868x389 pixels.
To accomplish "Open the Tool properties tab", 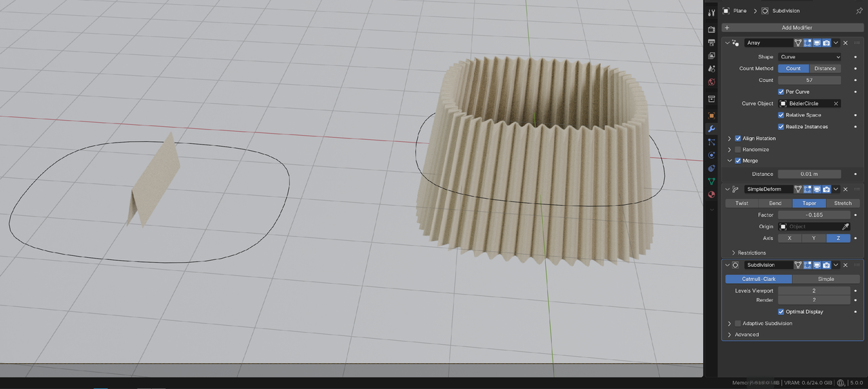I will (x=711, y=12).
